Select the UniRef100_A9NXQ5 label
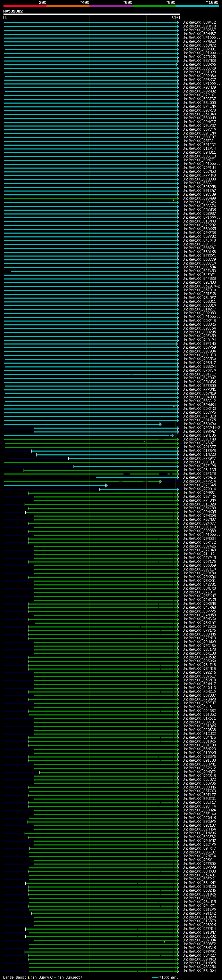 pos(199,512)
